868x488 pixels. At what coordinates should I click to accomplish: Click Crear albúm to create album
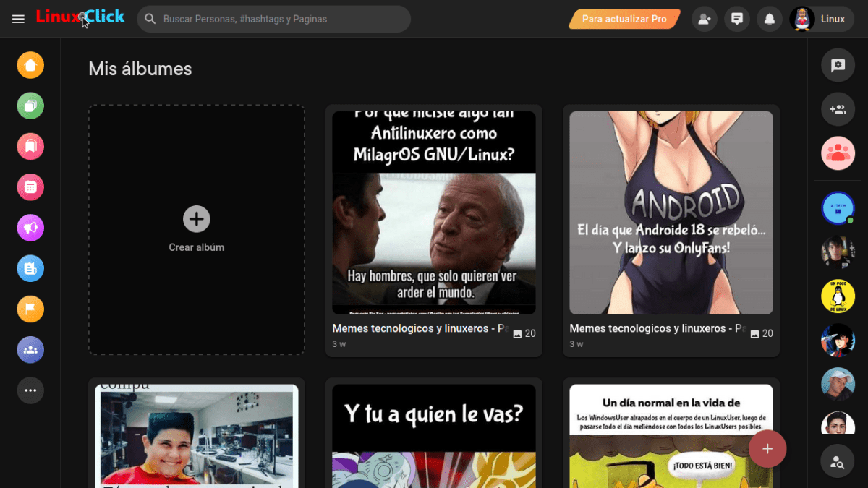[x=197, y=228]
